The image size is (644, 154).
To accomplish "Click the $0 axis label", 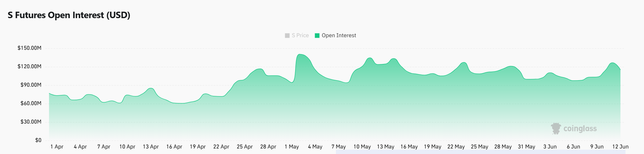I will pos(38,140).
